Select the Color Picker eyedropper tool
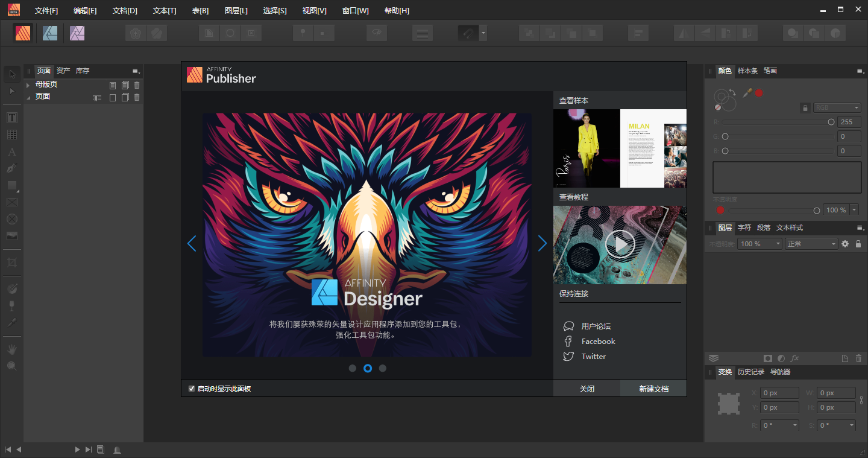Image resolution: width=868 pixels, height=458 pixels. coord(12,323)
